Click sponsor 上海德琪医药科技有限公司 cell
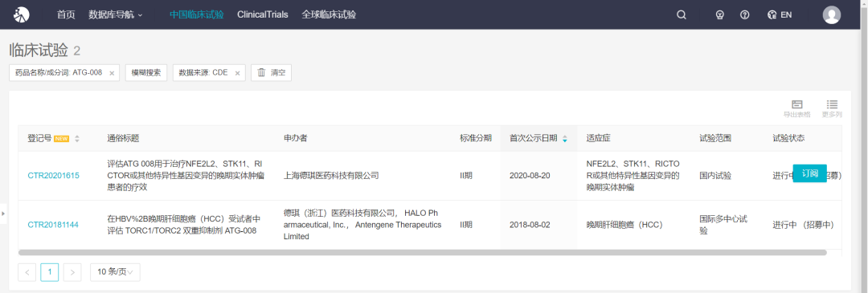 click(331, 175)
